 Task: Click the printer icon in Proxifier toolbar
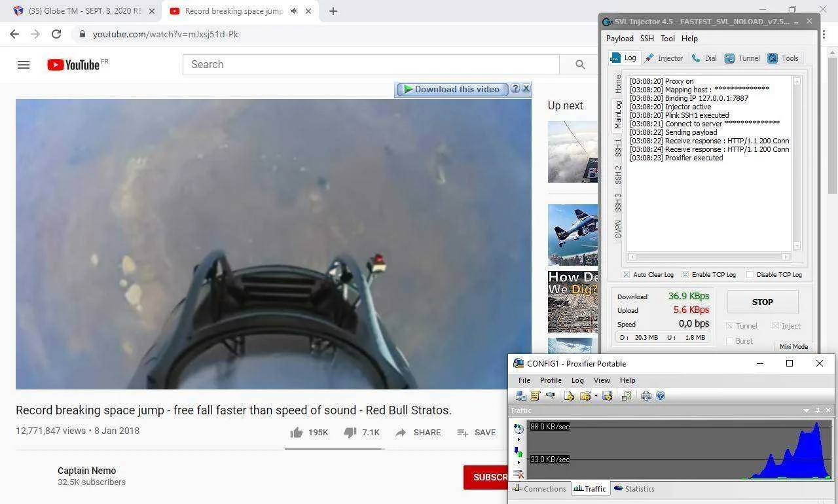(646, 395)
